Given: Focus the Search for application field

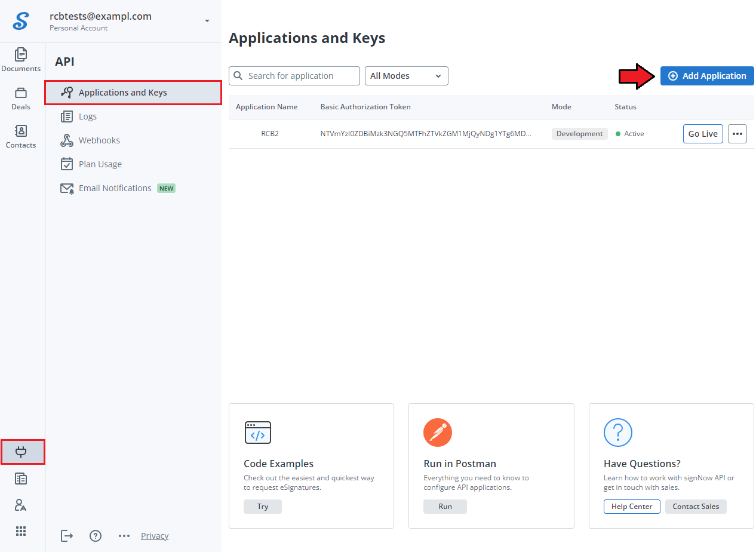Looking at the screenshot, I should [294, 76].
